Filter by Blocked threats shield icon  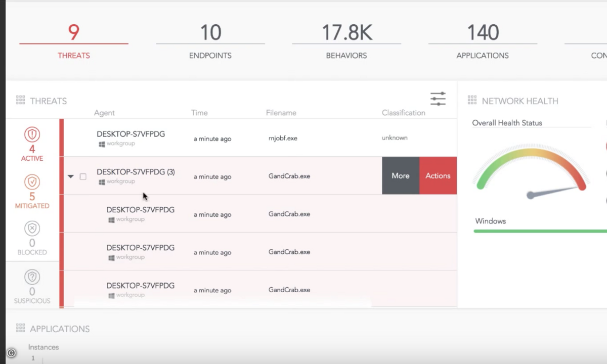pyautogui.click(x=32, y=229)
